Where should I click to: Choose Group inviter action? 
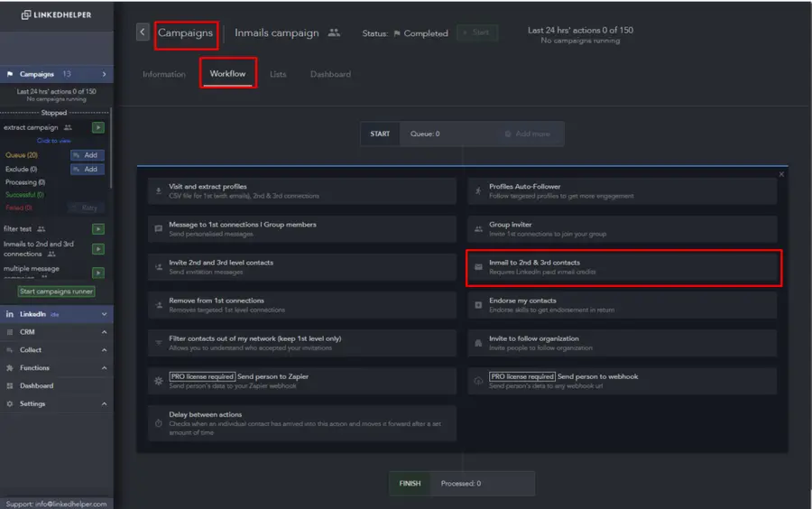click(622, 229)
